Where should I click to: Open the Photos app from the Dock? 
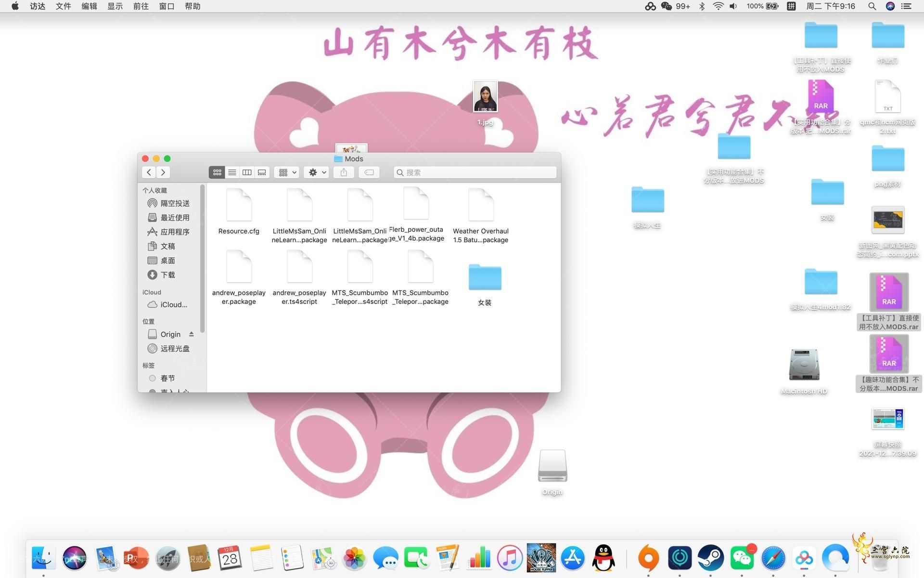pyautogui.click(x=354, y=558)
